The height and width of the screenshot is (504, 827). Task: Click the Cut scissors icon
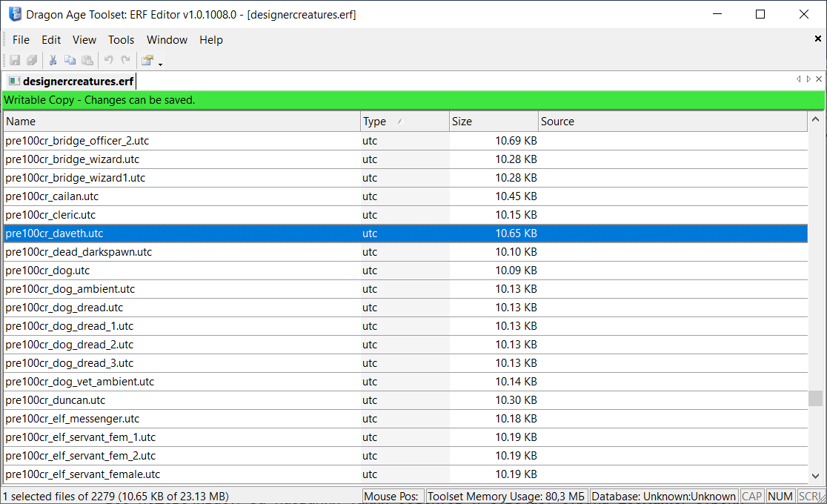pyautogui.click(x=53, y=60)
